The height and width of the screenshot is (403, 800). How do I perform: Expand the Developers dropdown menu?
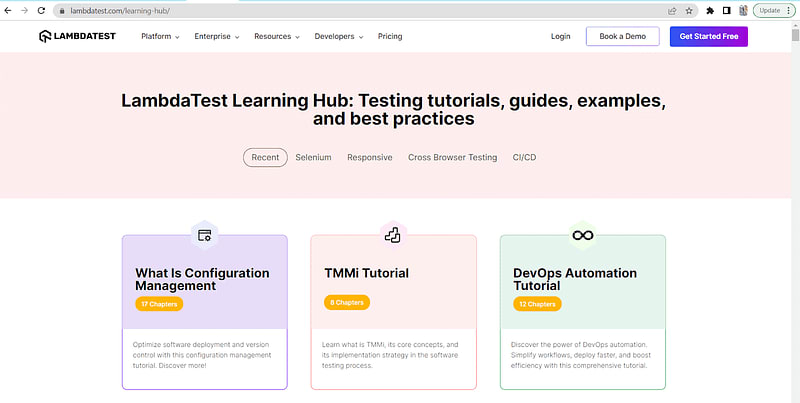[339, 37]
